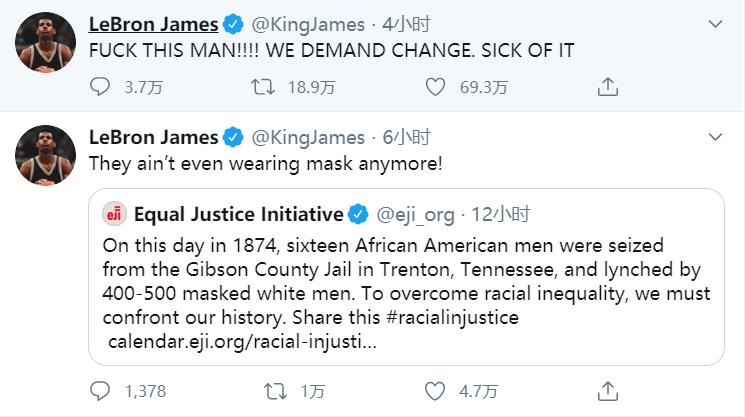Share the first LeBron James tweet
The width and height of the screenshot is (745, 417).
[x=607, y=88]
